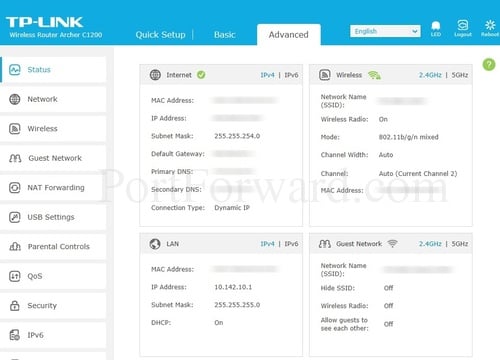
Task: Click the Reboot icon
Action: click(490, 28)
